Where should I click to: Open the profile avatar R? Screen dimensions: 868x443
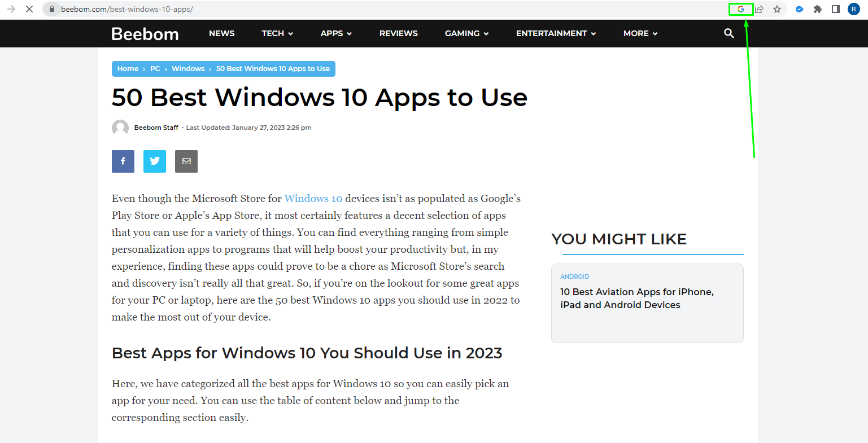click(x=854, y=9)
